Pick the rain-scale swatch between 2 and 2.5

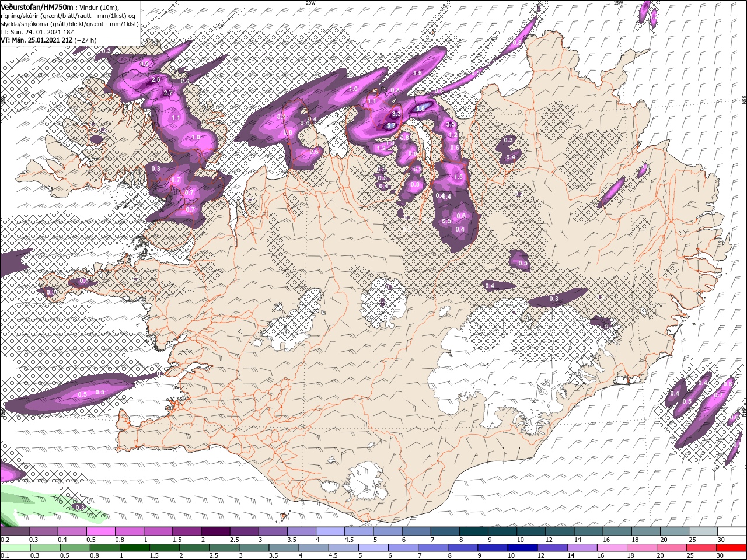tap(194, 547)
